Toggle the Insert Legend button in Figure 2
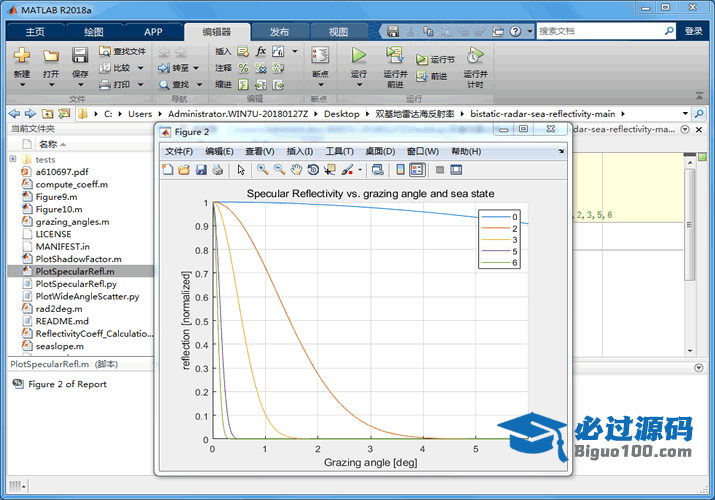This screenshot has width=715, height=500. (x=417, y=170)
